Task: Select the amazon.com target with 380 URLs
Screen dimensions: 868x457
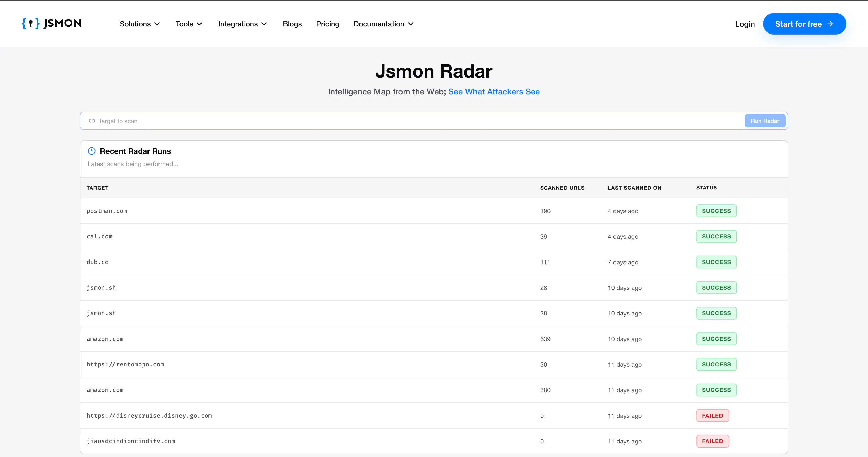Action: coord(105,390)
